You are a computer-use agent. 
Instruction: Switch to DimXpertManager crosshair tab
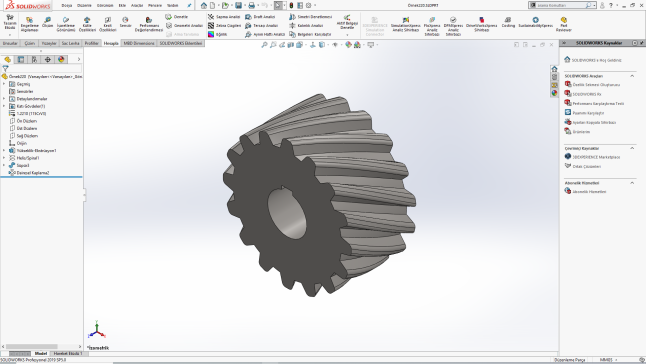[x=48, y=60]
